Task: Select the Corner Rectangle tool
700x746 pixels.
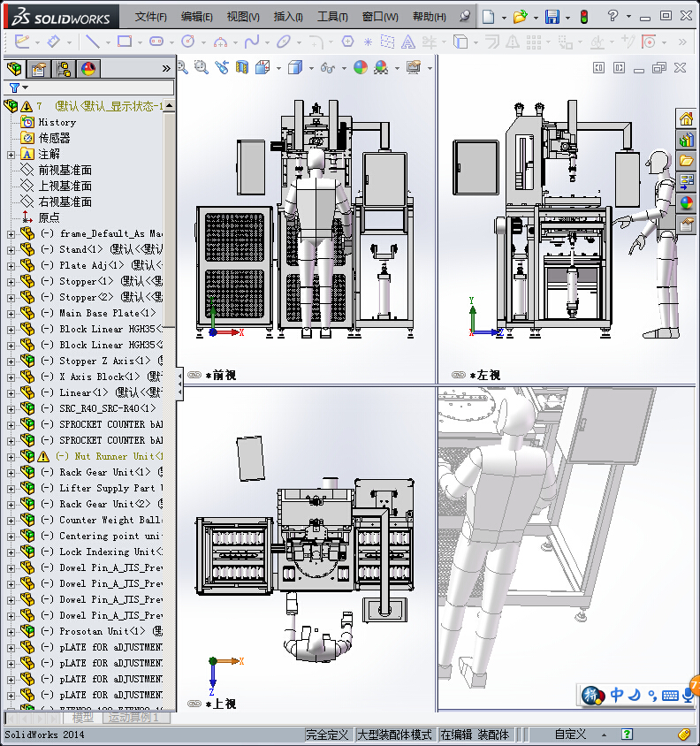Action: point(125,42)
